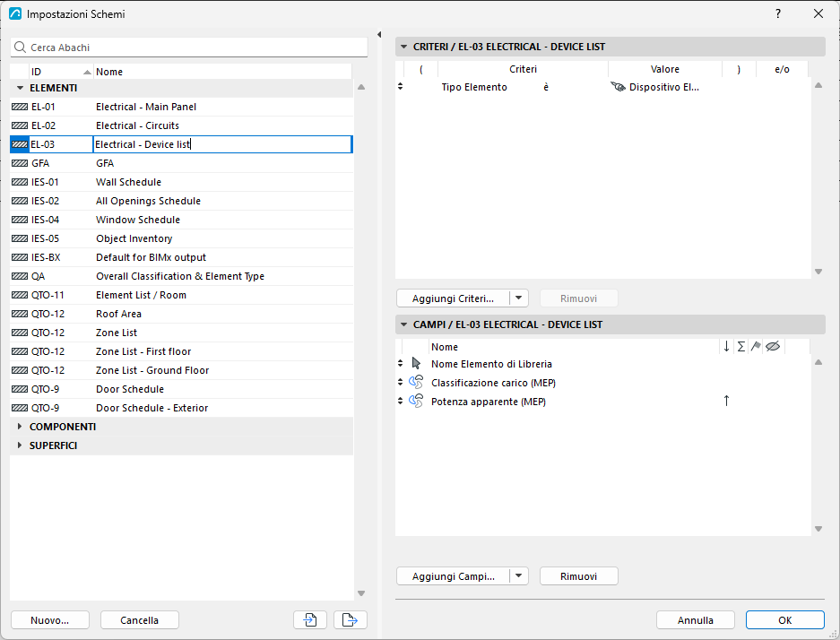Click the Dispositivo El... element type icon

618,87
